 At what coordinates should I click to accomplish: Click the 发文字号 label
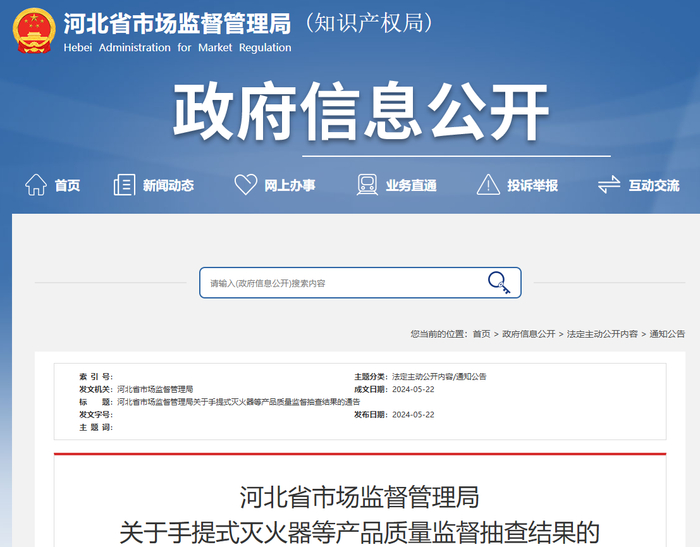96,415
